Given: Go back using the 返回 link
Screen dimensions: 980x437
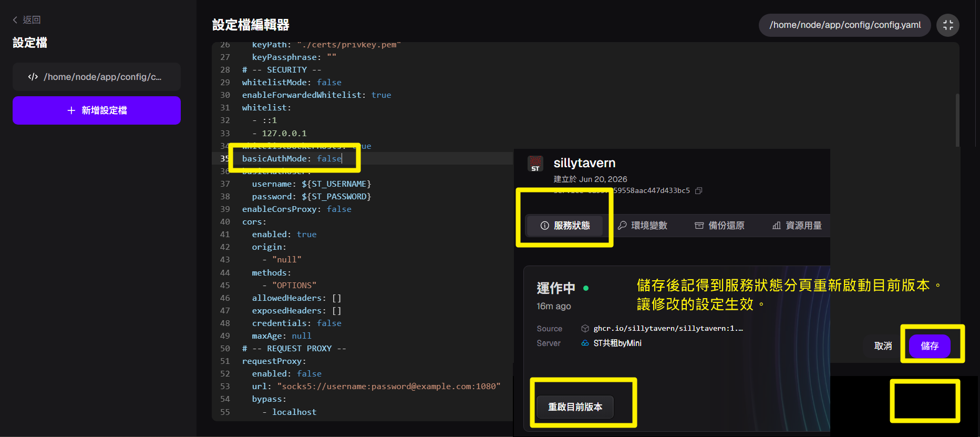Looking at the screenshot, I should click(x=27, y=20).
